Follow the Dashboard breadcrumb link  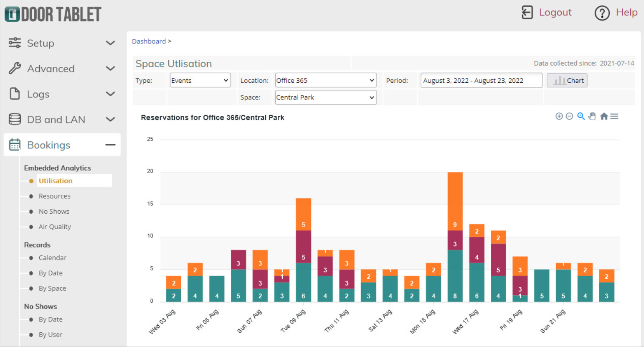tap(149, 41)
